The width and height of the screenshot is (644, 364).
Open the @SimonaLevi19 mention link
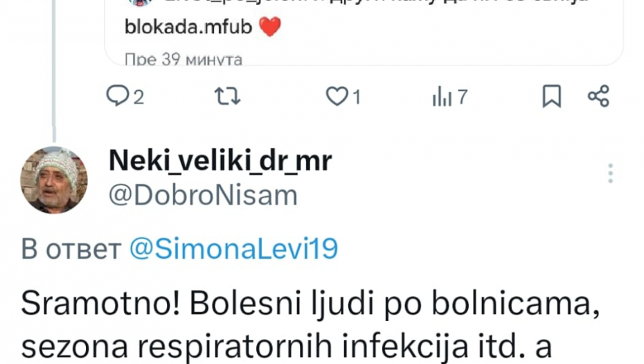click(x=233, y=248)
